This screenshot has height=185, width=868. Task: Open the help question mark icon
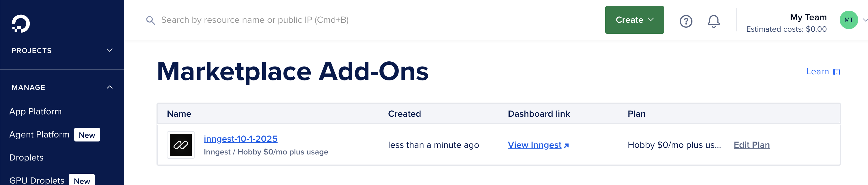click(686, 21)
